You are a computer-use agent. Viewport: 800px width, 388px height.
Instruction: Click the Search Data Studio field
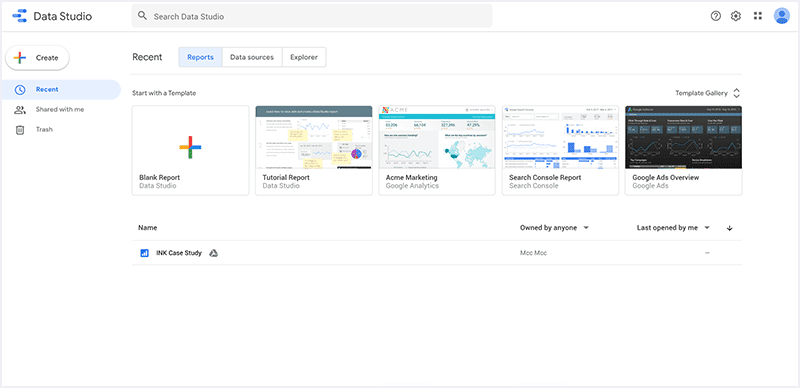tap(312, 16)
